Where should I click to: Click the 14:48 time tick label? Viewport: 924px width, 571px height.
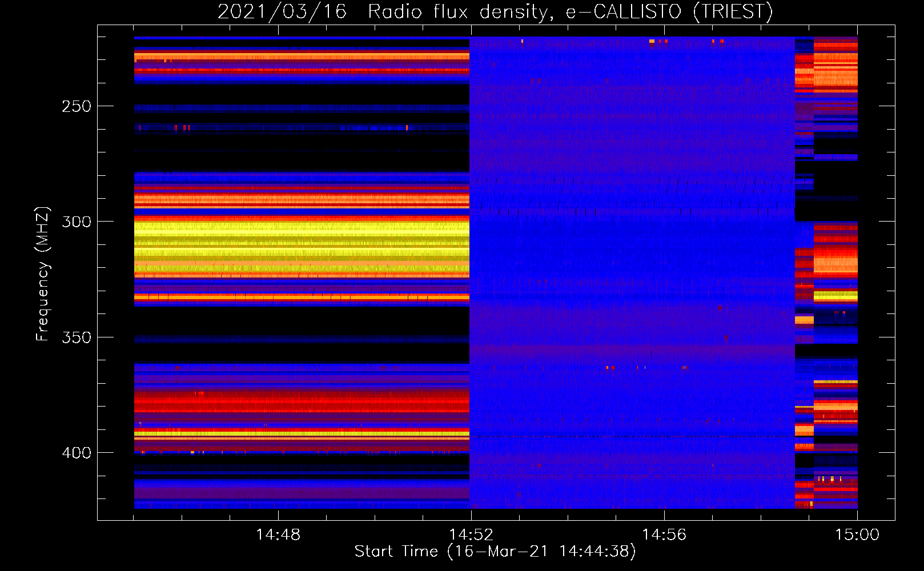coord(278,535)
